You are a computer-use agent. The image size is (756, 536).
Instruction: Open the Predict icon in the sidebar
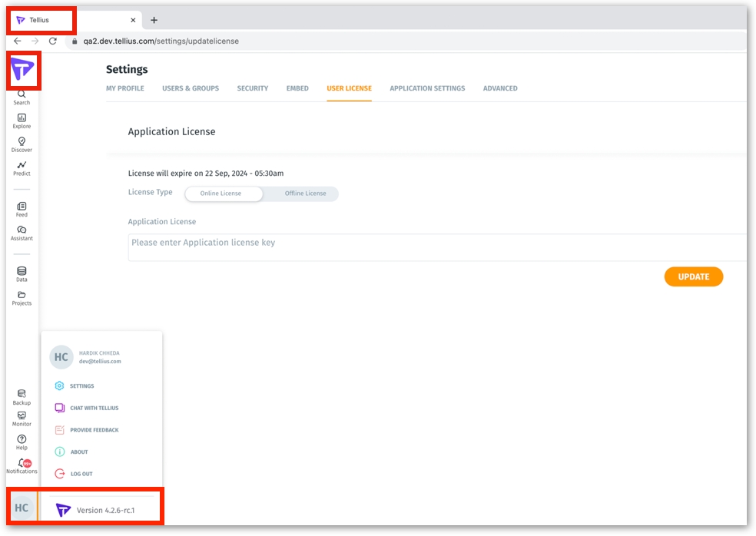tap(22, 166)
